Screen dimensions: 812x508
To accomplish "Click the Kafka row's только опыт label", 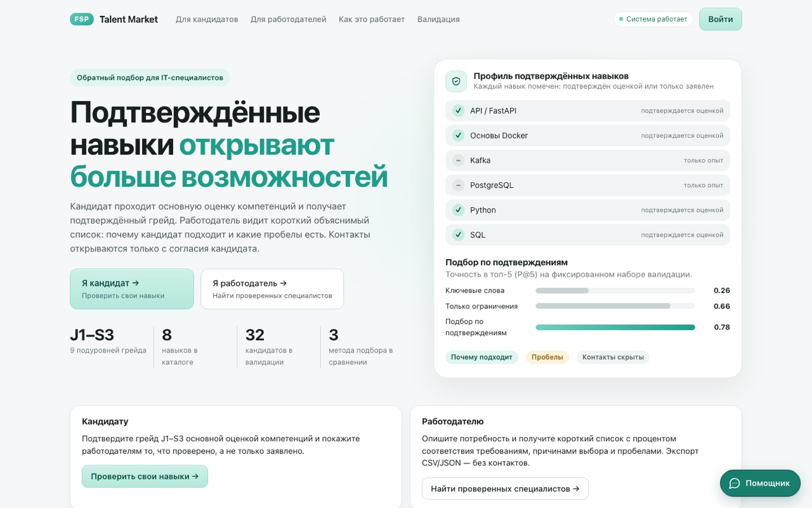I will point(704,161).
